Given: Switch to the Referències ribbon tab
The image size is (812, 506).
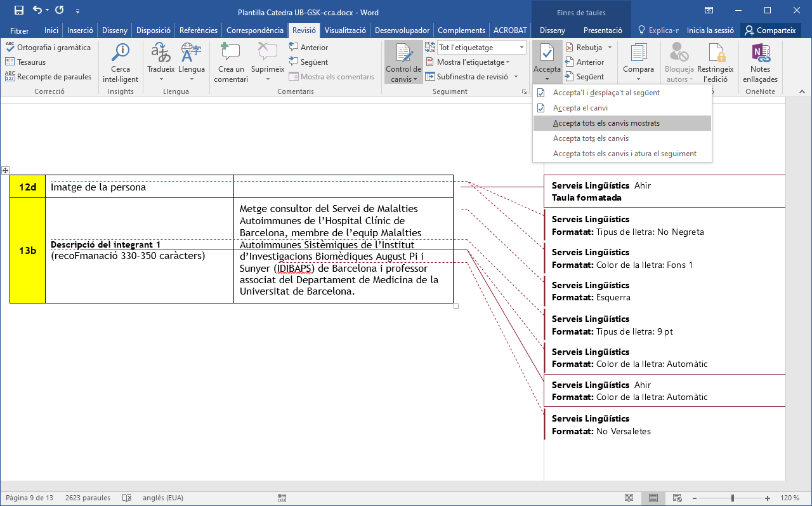Looking at the screenshot, I should pos(198,30).
